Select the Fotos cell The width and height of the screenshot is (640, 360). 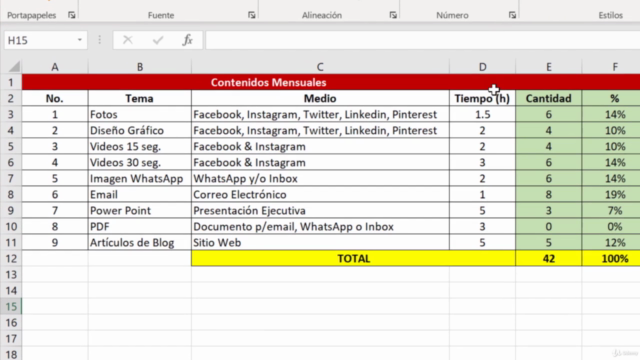tap(140, 114)
